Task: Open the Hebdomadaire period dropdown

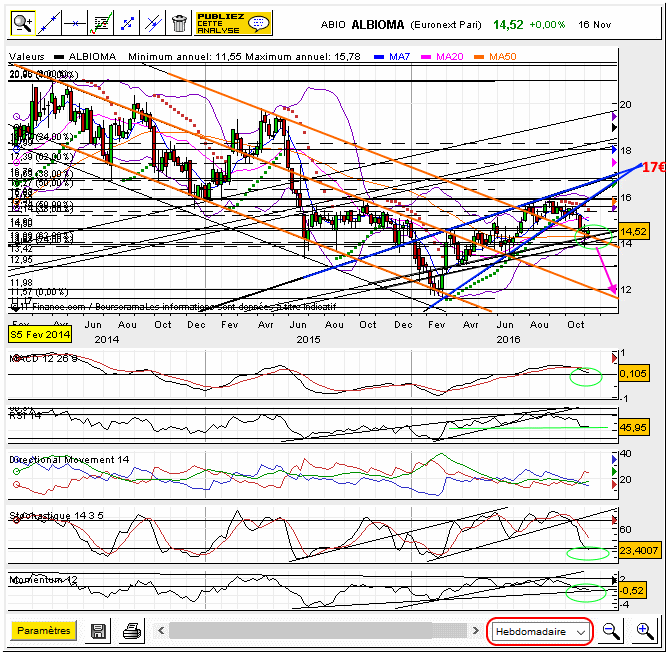Action: (539, 631)
